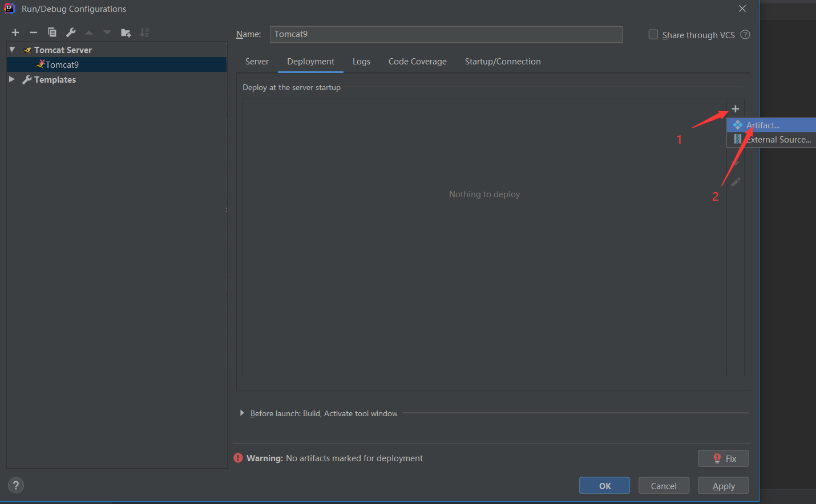Open the Startup/Connection tab

[502, 62]
